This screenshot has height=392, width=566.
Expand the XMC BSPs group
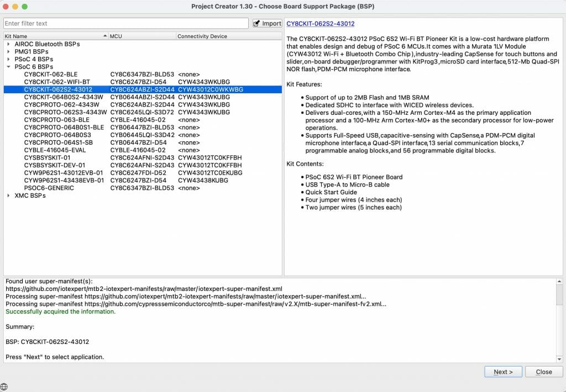[x=8, y=195]
